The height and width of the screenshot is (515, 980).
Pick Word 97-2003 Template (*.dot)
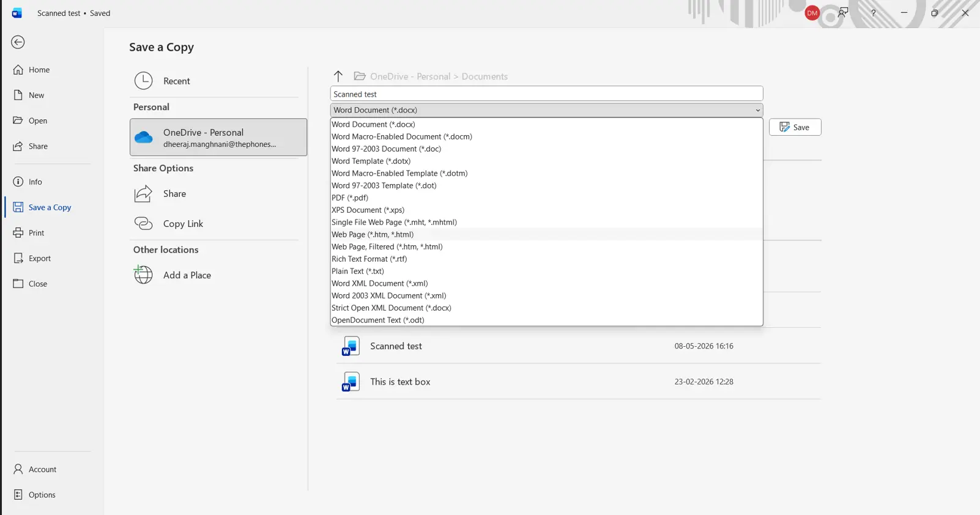coord(546,185)
